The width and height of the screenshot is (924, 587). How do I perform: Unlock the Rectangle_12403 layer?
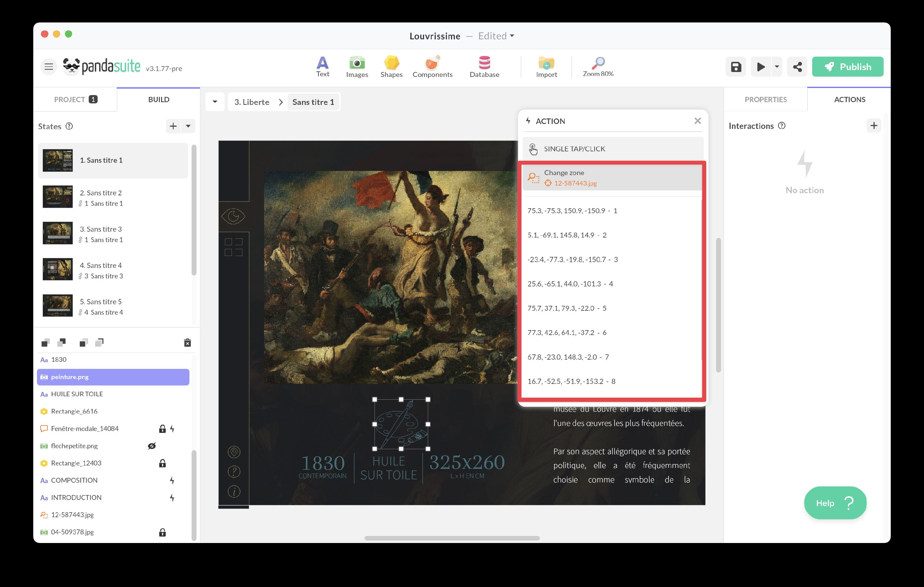[162, 463]
